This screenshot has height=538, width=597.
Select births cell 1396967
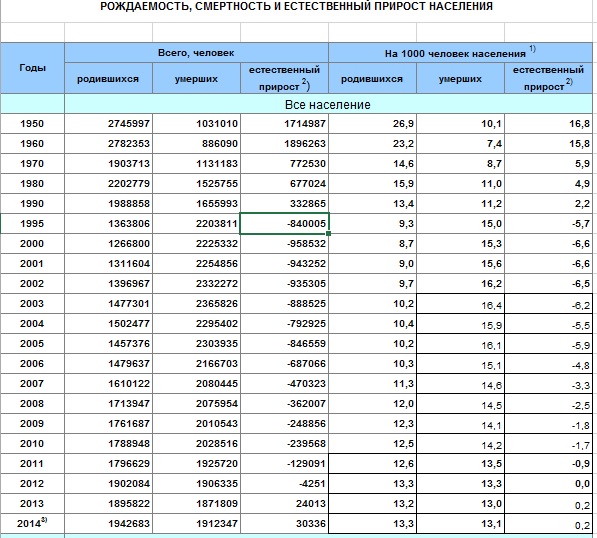coord(109,283)
